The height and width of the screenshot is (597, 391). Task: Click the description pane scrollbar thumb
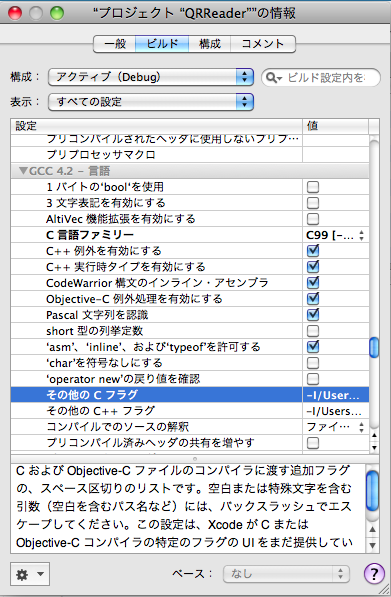coord(372,490)
